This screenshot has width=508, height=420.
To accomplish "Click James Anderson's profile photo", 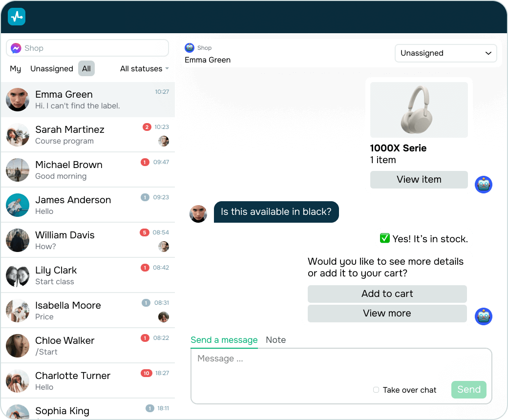I will 18,205.
